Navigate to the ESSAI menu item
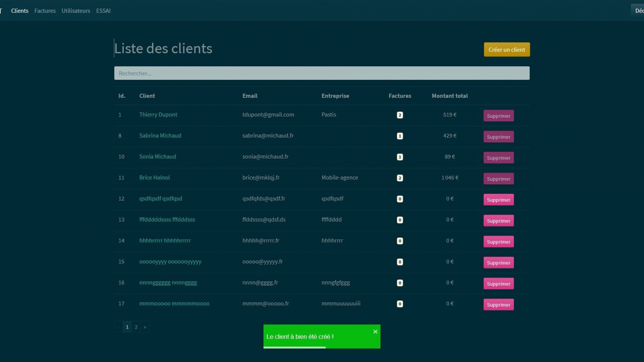 click(x=103, y=11)
